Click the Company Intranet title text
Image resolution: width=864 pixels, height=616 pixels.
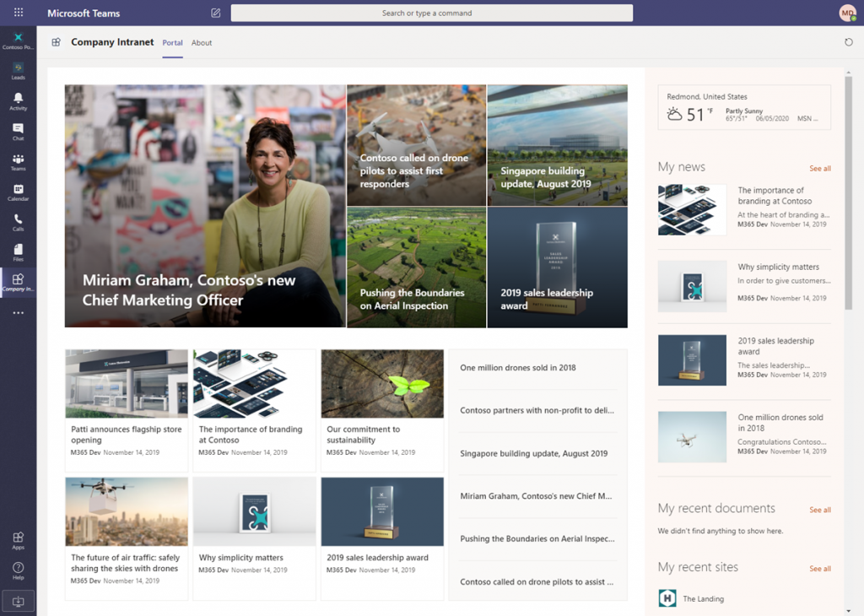[x=112, y=42]
